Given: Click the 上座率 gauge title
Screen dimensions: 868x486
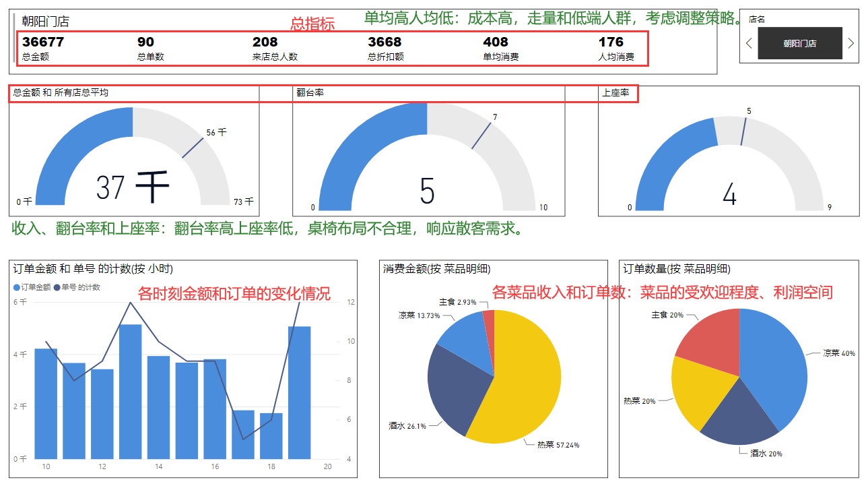Looking at the screenshot, I should click(x=615, y=92).
